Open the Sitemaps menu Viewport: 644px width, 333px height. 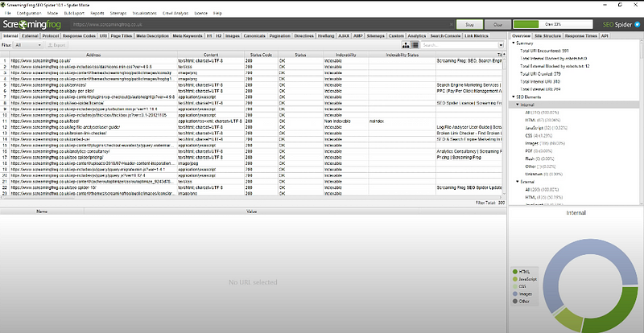[x=118, y=13]
